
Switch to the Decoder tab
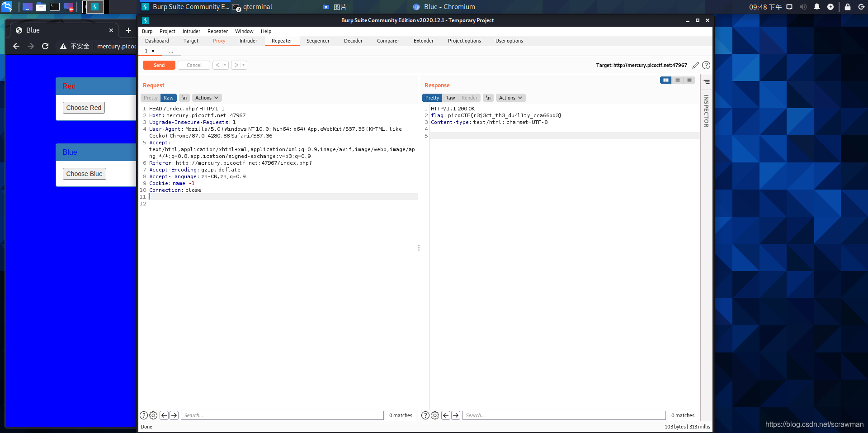click(x=353, y=41)
